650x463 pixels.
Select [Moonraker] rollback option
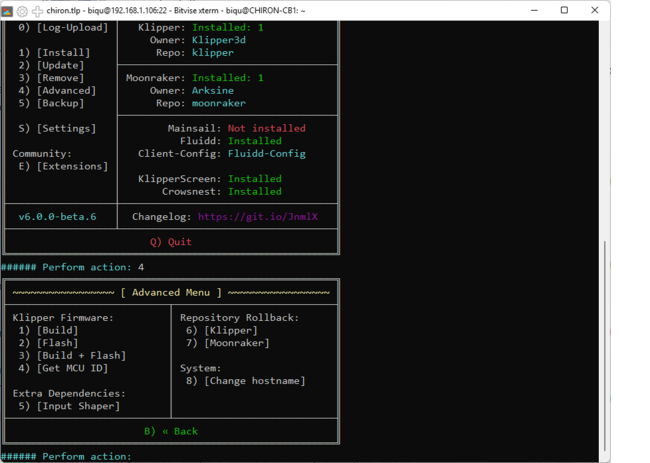pos(237,343)
